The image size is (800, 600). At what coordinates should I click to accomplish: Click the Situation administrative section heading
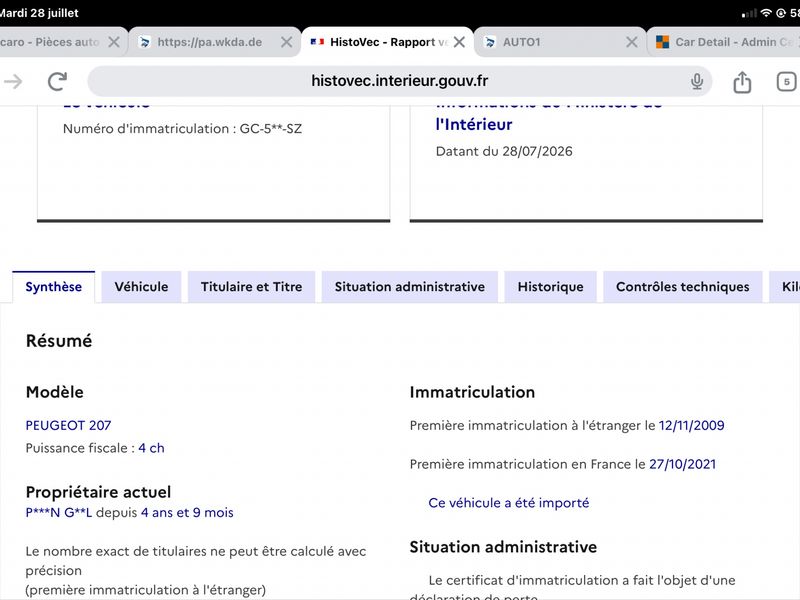[503, 547]
